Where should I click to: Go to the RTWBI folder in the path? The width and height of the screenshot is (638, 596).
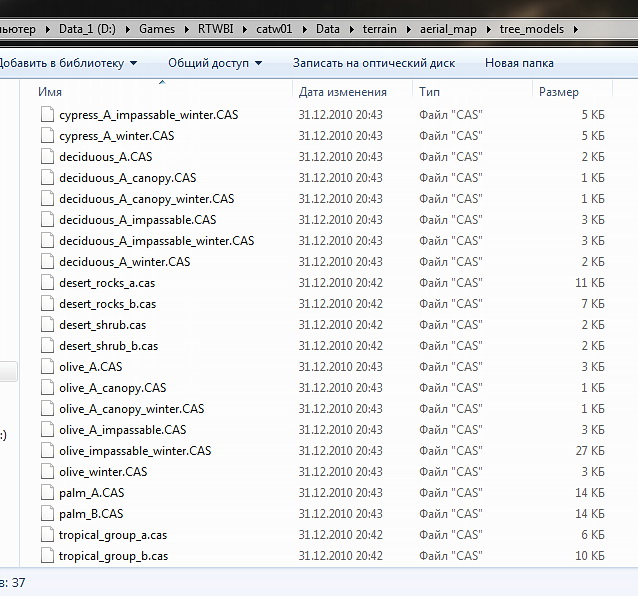tap(216, 29)
